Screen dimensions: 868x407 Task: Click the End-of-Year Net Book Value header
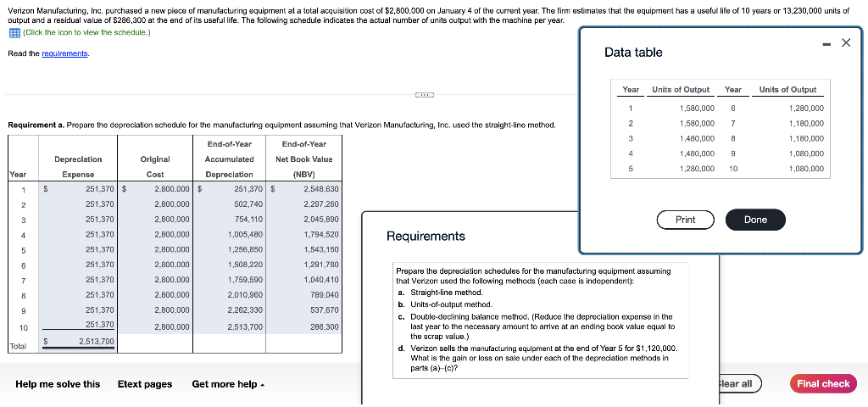(x=304, y=159)
